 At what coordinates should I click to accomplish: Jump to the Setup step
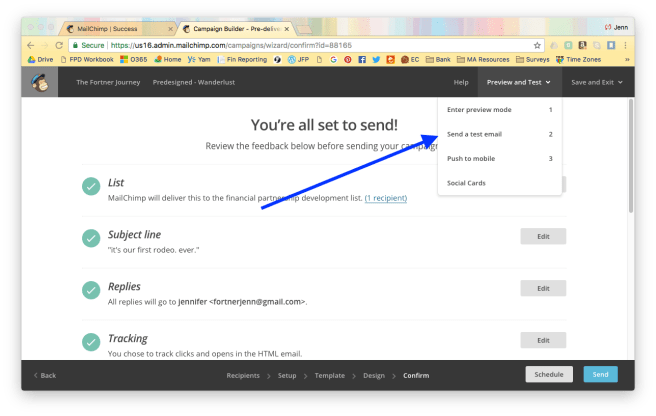pos(287,375)
